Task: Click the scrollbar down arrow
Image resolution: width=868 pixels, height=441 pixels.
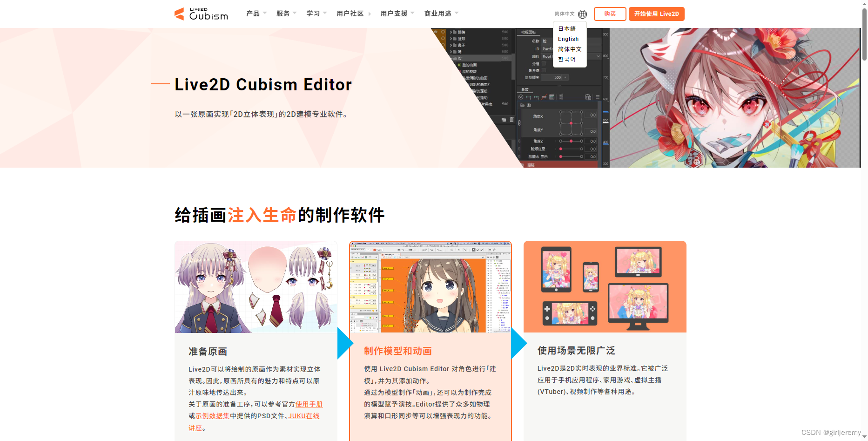Action: click(864, 437)
